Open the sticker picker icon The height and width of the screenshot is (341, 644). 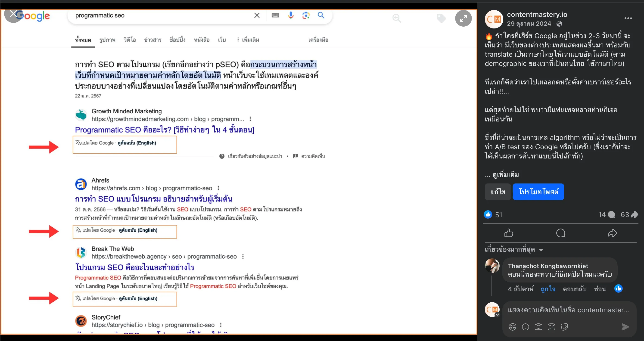564,327
